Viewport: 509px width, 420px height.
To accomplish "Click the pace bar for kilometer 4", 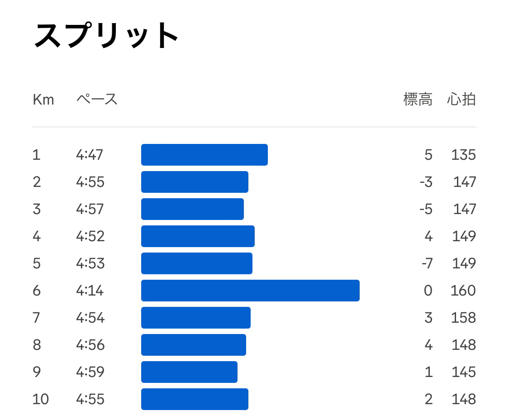I will click(198, 236).
